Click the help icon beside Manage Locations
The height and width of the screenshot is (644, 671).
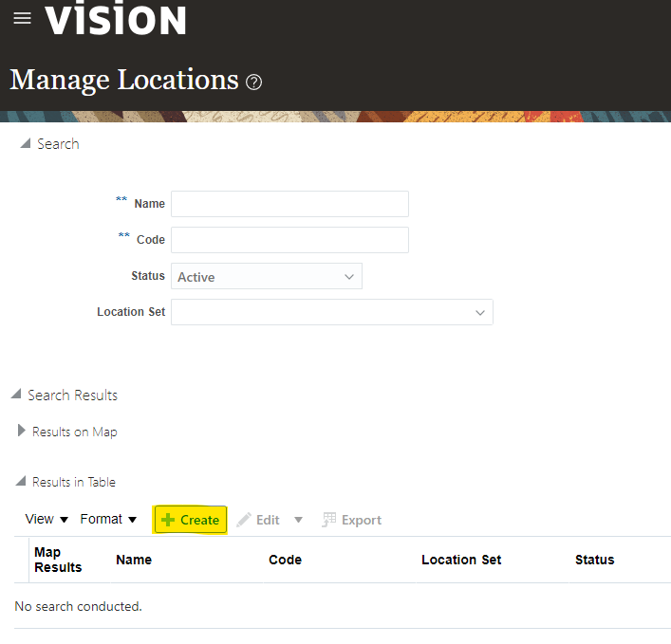click(x=253, y=83)
